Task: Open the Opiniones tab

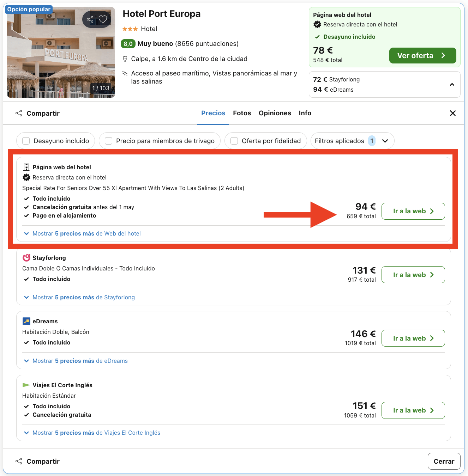Action: click(x=275, y=113)
